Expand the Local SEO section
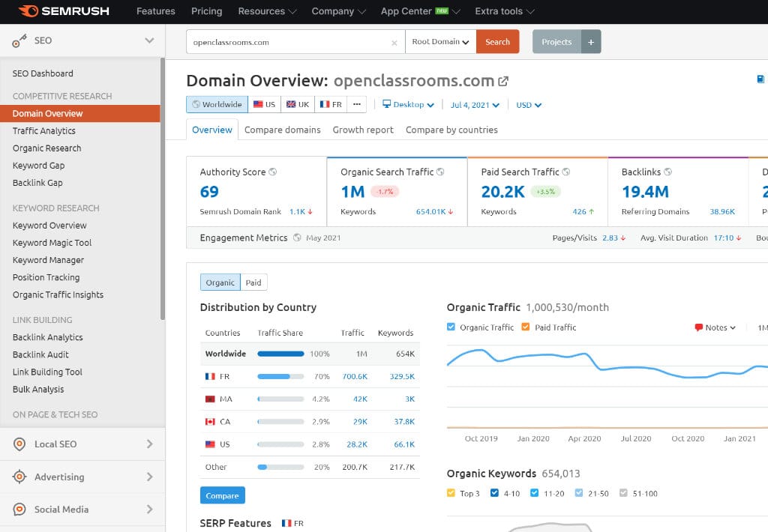The width and height of the screenshot is (768, 532). pyautogui.click(x=149, y=444)
